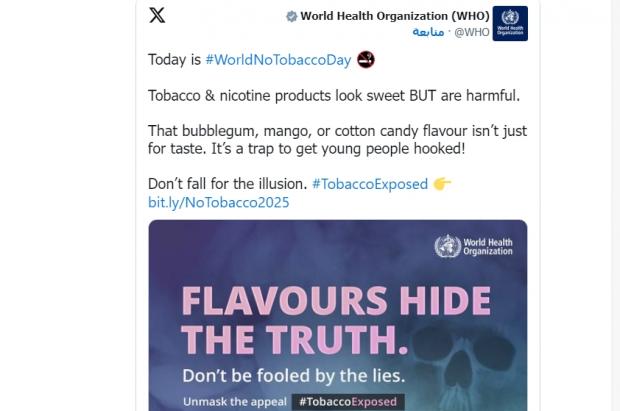Screen dimensions: 620x411
Task: Follow the bit.ly/NoTobacco2025 link
Action: [219, 203]
